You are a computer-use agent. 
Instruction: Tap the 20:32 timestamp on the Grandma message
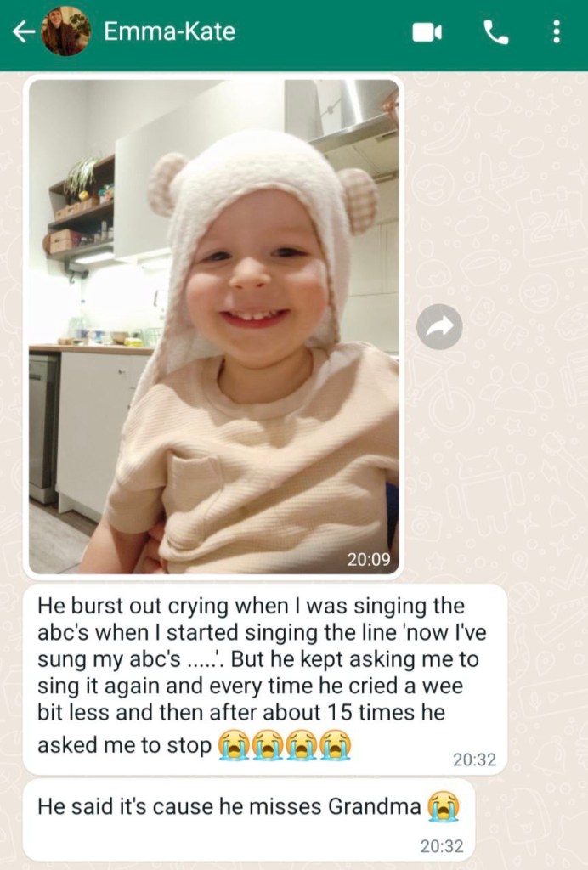(x=442, y=846)
